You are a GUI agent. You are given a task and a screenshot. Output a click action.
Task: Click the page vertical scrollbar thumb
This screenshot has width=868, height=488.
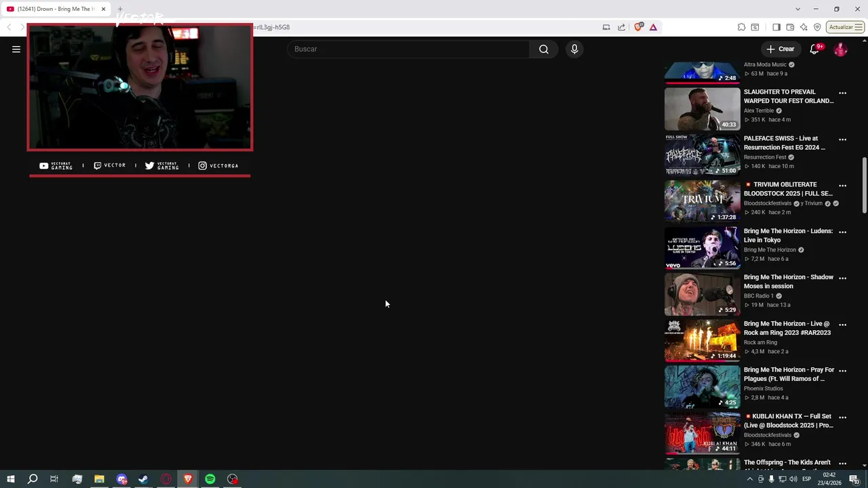pyautogui.click(x=864, y=186)
